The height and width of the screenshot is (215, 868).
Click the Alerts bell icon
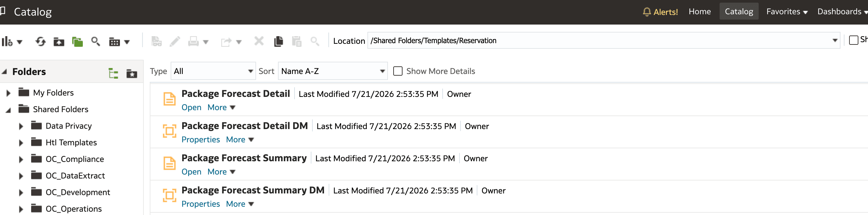click(646, 12)
